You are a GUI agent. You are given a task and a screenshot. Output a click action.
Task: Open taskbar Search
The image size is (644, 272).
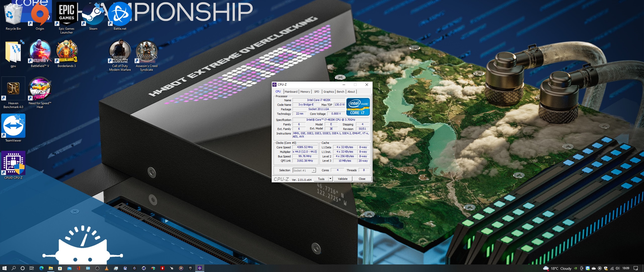point(14,268)
